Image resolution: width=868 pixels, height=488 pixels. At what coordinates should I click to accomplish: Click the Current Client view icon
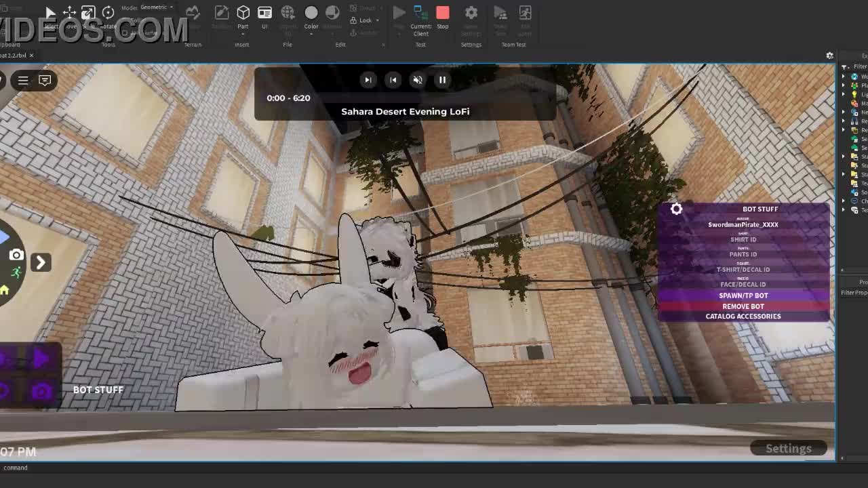pos(420,14)
